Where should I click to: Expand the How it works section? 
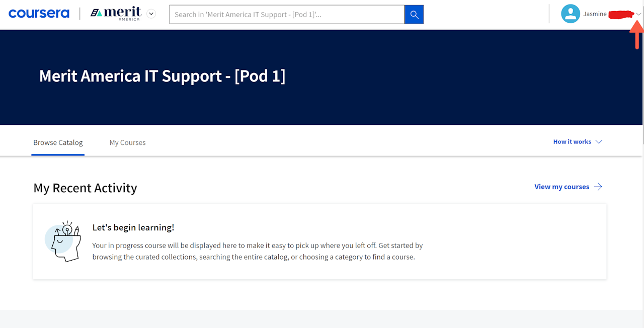[578, 142]
